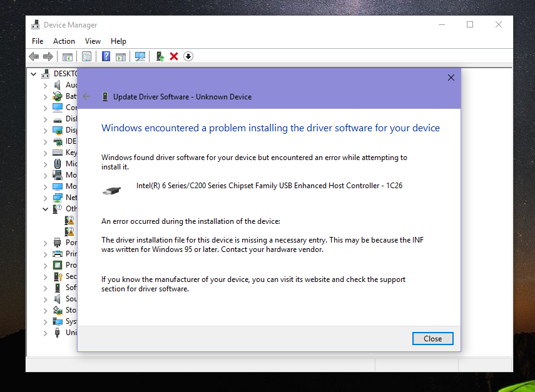The width and height of the screenshot is (535, 392).
Task: Expand the 'Mic' mice node chevron
Action: tap(46, 164)
